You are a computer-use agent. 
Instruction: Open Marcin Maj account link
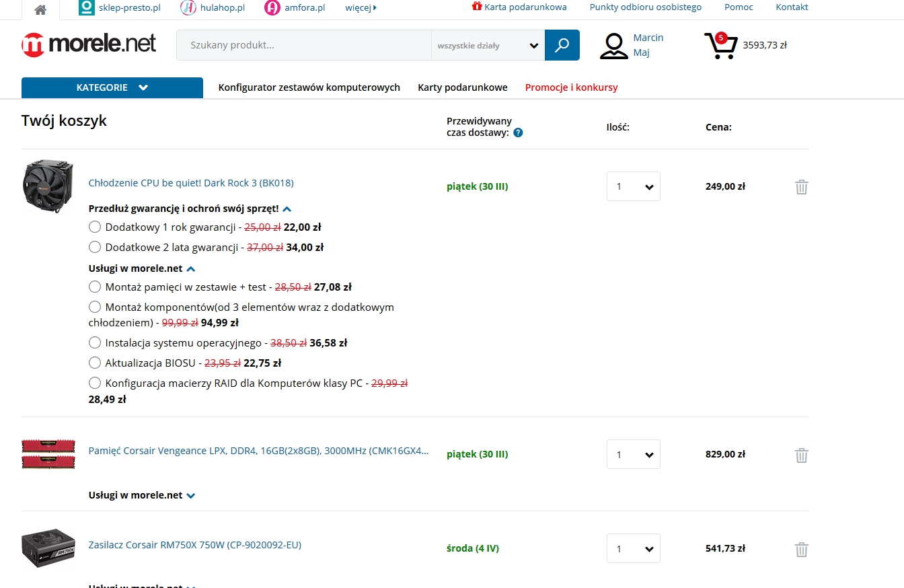[x=648, y=45]
